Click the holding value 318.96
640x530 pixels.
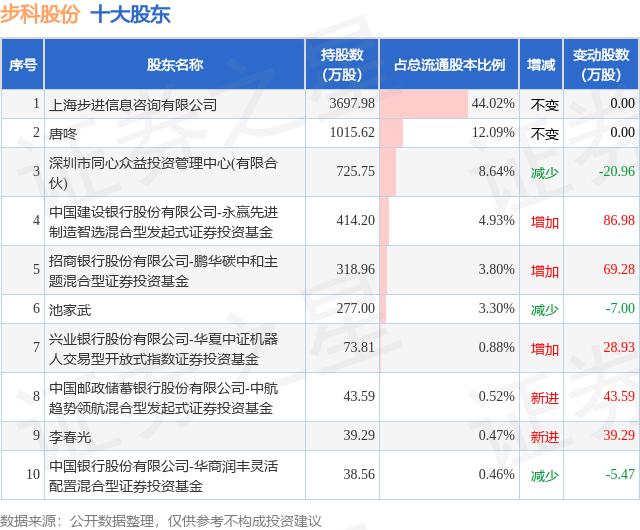[x=356, y=269]
